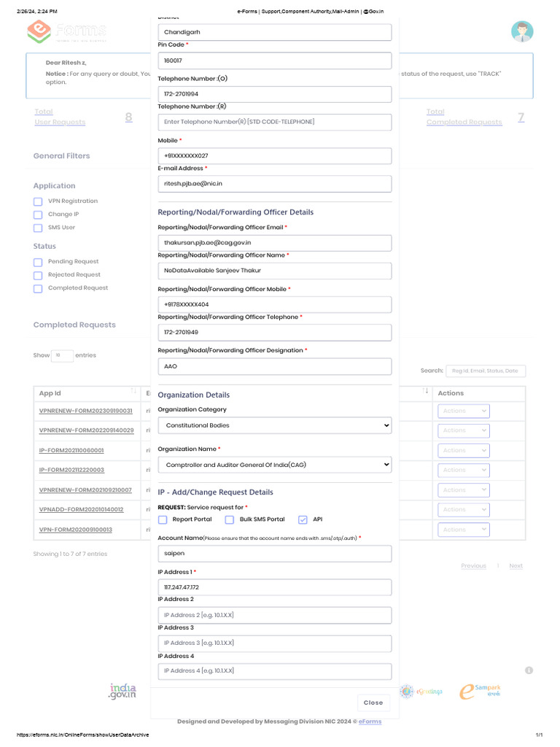Open application IP-FORM202110060001
560x747 pixels.
[71, 451]
